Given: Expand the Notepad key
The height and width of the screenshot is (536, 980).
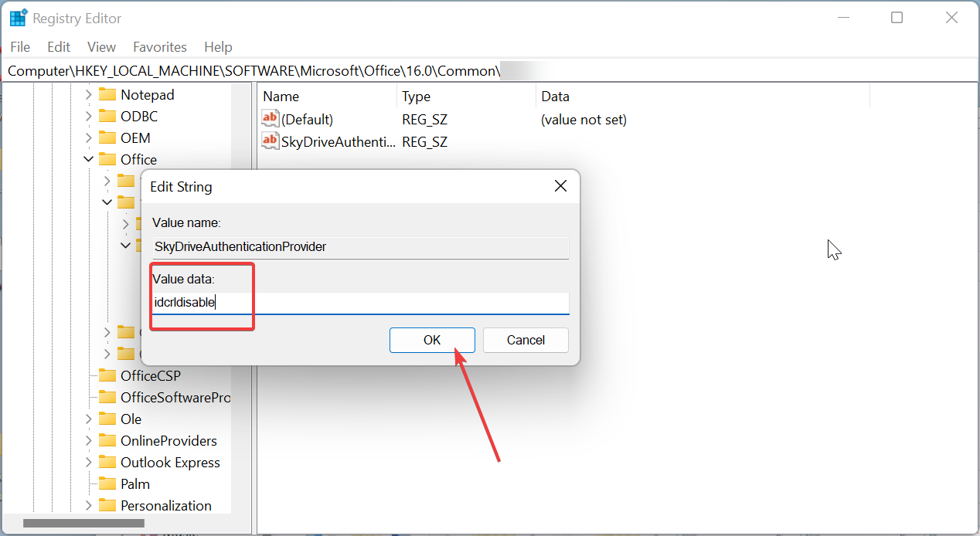Looking at the screenshot, I should (88, 95).
